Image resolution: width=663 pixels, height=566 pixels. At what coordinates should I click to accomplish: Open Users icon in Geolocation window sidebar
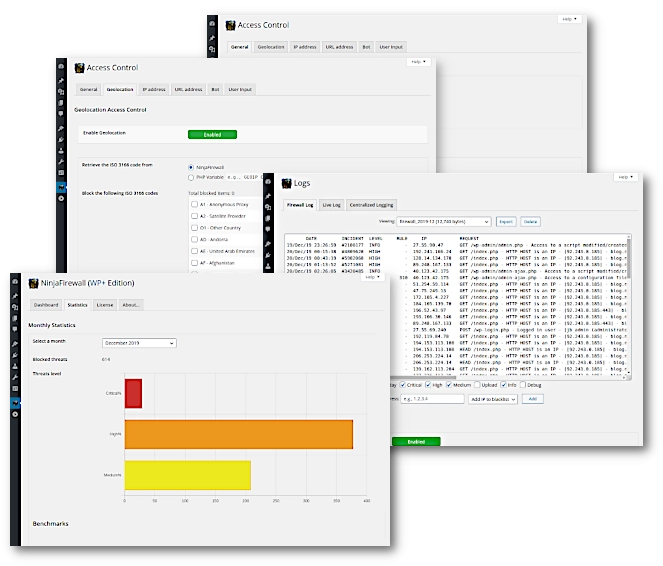[61, 150]
